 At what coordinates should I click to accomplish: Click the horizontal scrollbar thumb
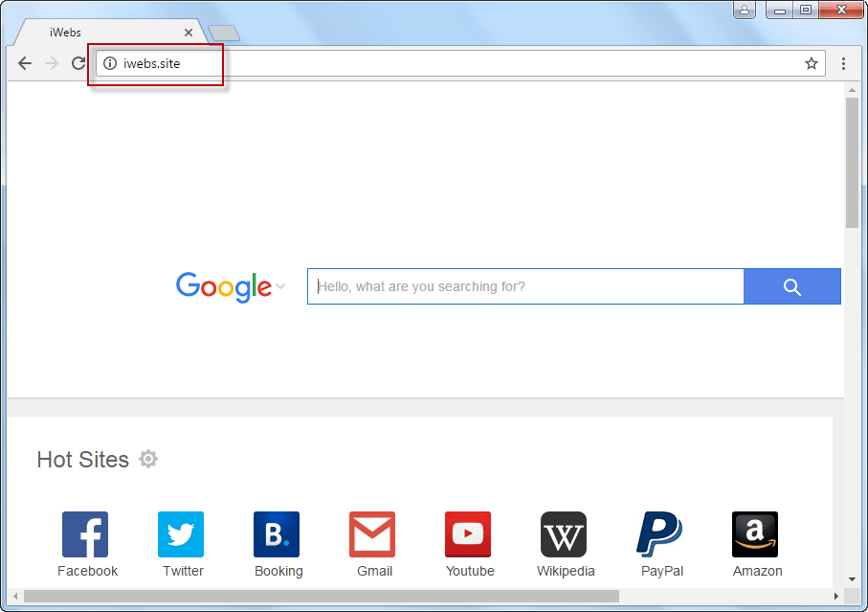[x=321, y=596]
